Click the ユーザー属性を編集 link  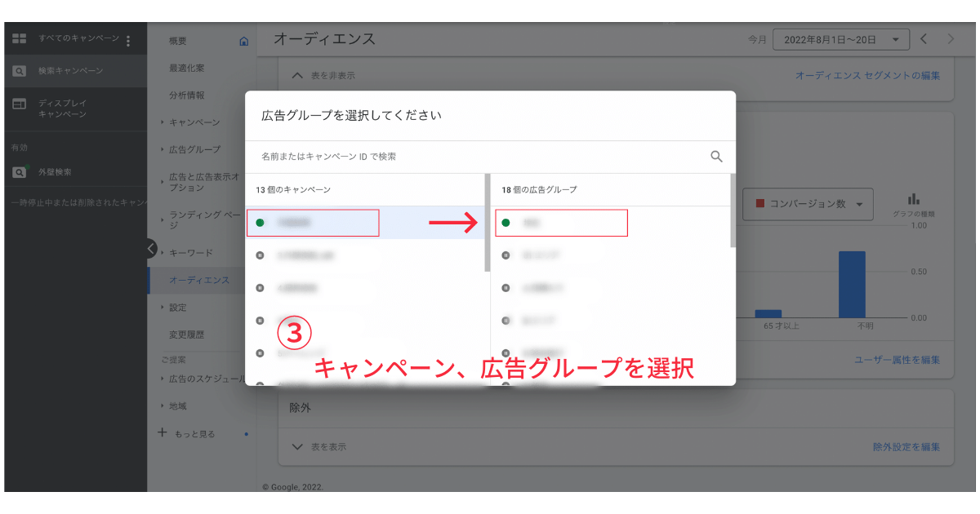[898, 360]
